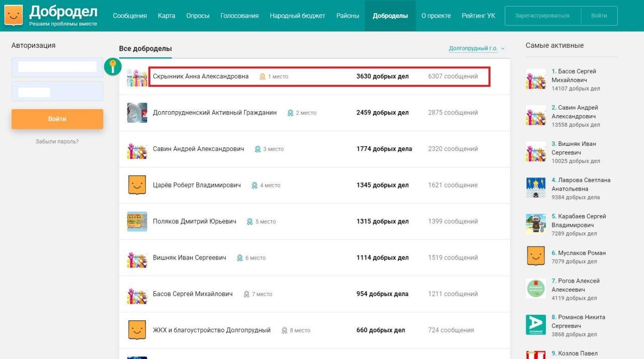Click orange smiley avatar of ЖКХ и благоустройство Долгопрудный

(137, 330)
